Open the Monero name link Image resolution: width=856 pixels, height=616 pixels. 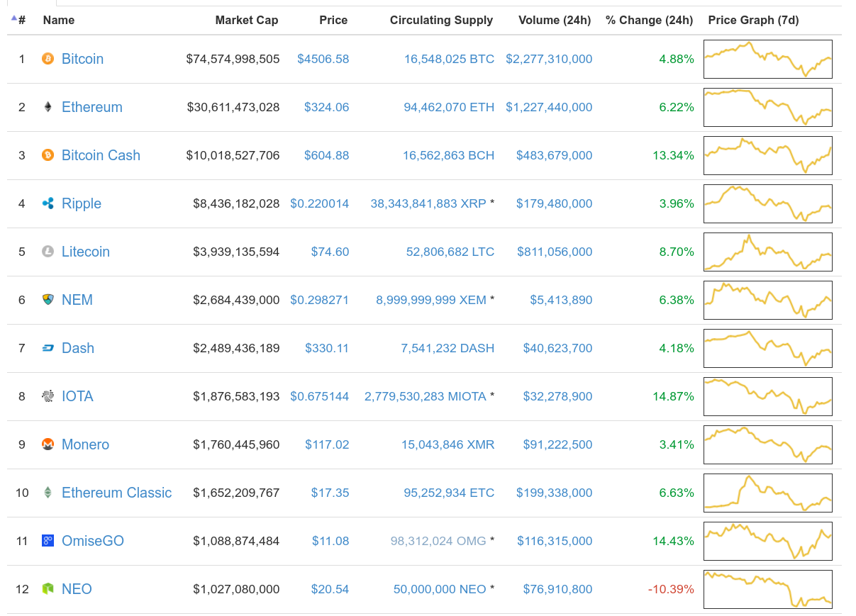click(85, 444)
